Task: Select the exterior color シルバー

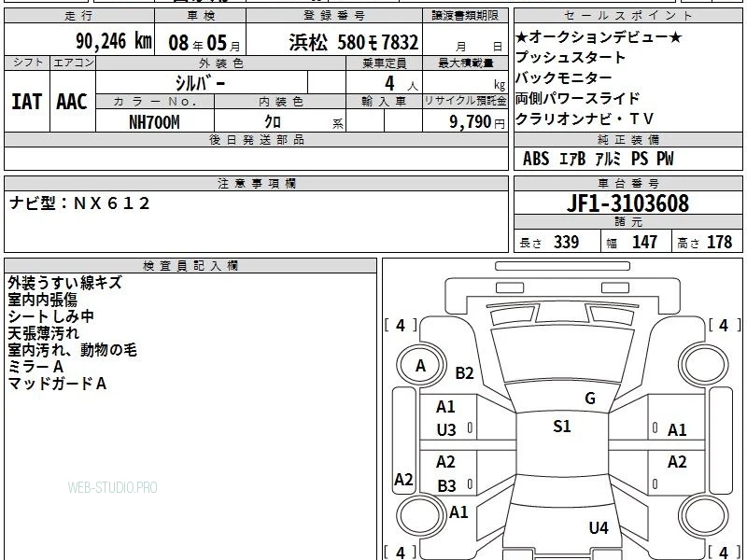Action: [x=200, y=83]
